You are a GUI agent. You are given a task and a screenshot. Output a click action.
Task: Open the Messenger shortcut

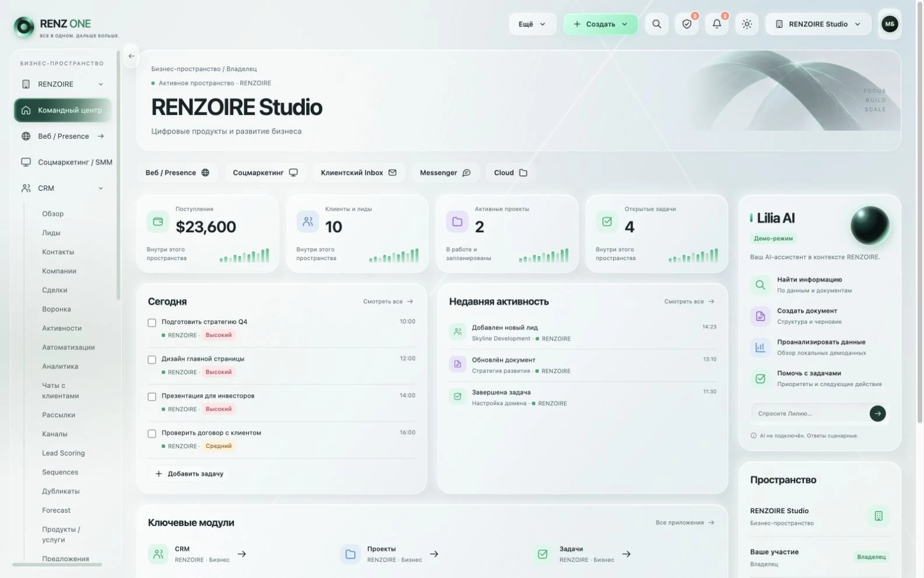click(x=445, y=173)
